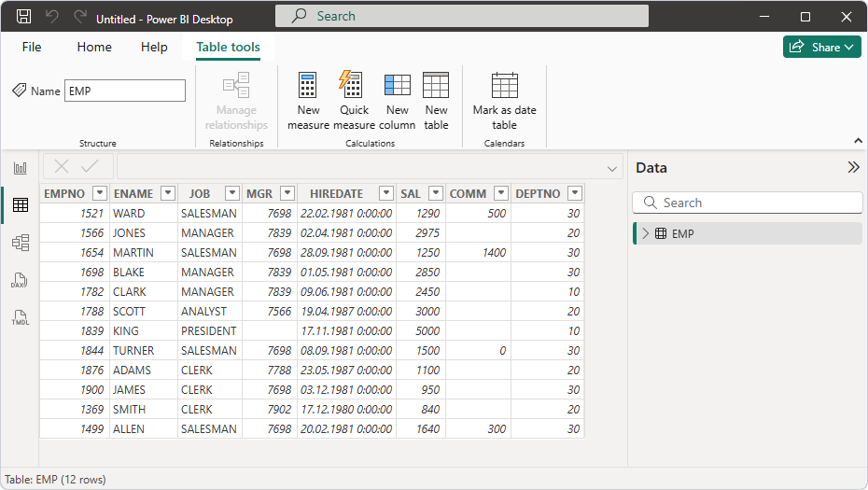Open DEPTNO column filter dropdown
Viewport: 868px width, 490px height.
[575, 193]
